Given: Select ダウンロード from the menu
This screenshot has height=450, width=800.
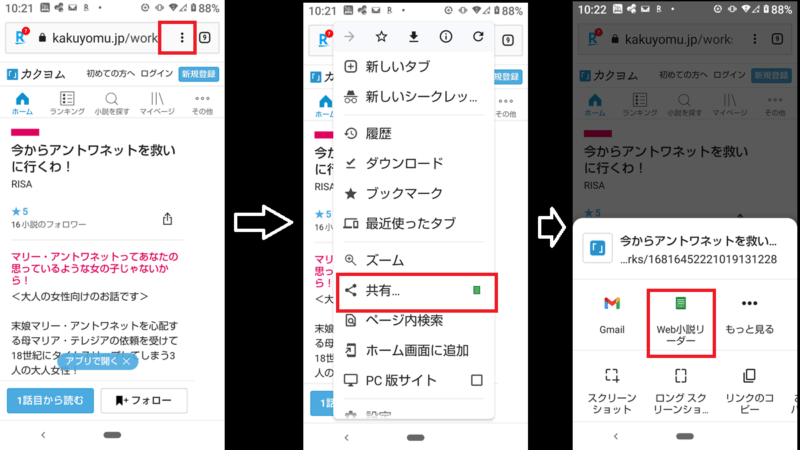Looking at the screenshot, I should [414, 163].
